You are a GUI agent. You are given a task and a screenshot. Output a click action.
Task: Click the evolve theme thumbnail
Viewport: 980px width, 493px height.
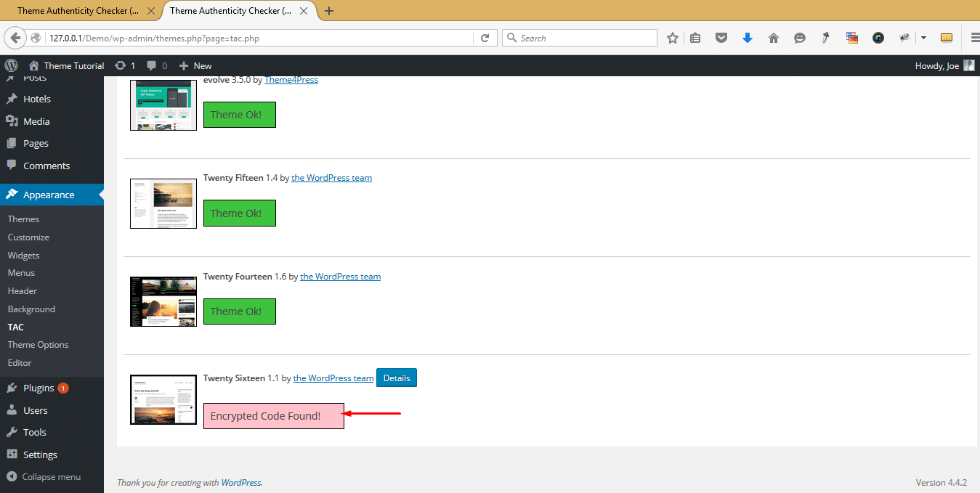click(x=163, y=104)
